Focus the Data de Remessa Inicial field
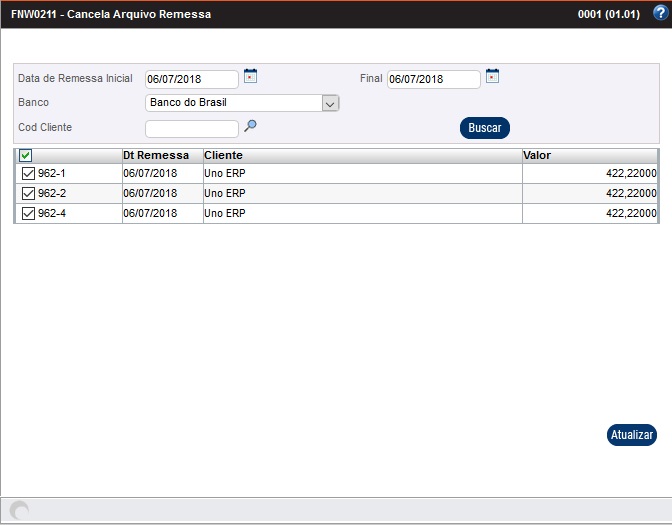Image resolution: width=672 pixels, height=525 pixels. click(x=192, y=79)
